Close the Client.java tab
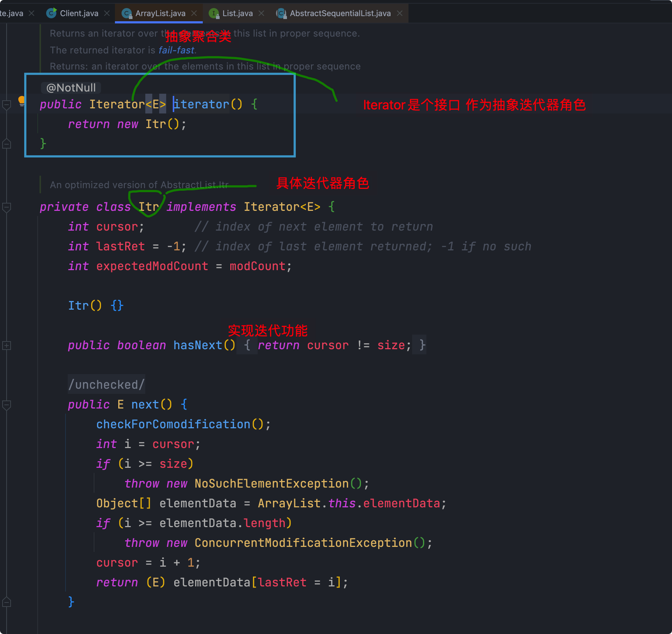Screen dimensions: 672x634 point(107,13)
